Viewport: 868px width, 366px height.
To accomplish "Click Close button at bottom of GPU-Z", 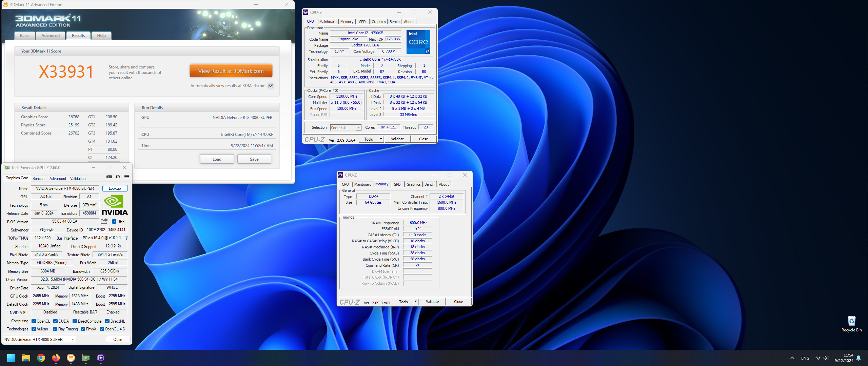I will (118, 340).
